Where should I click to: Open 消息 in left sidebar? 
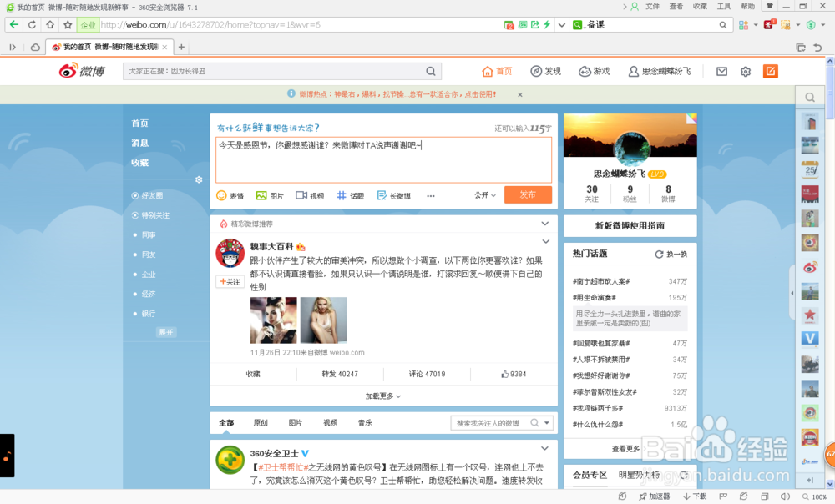point(140,143)
